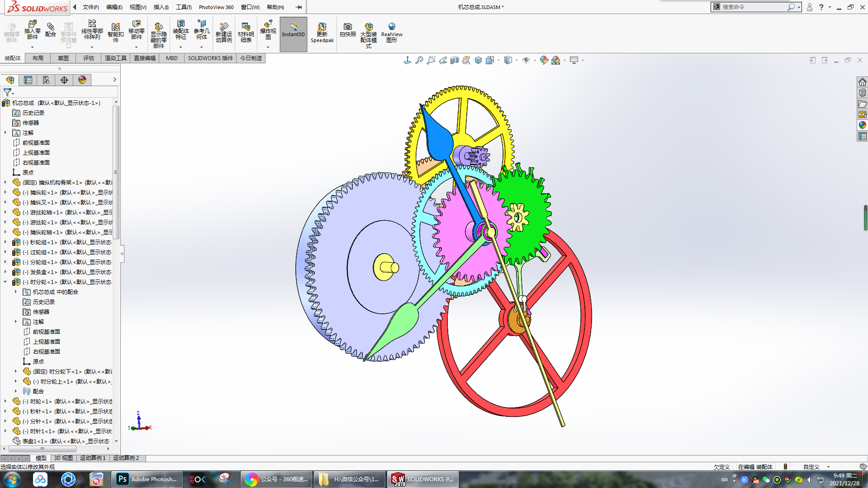Viewport: 868px width, 488px height.
Task: Switch to the 渲染工具 ribbon tab
Action: pos(116,58)
